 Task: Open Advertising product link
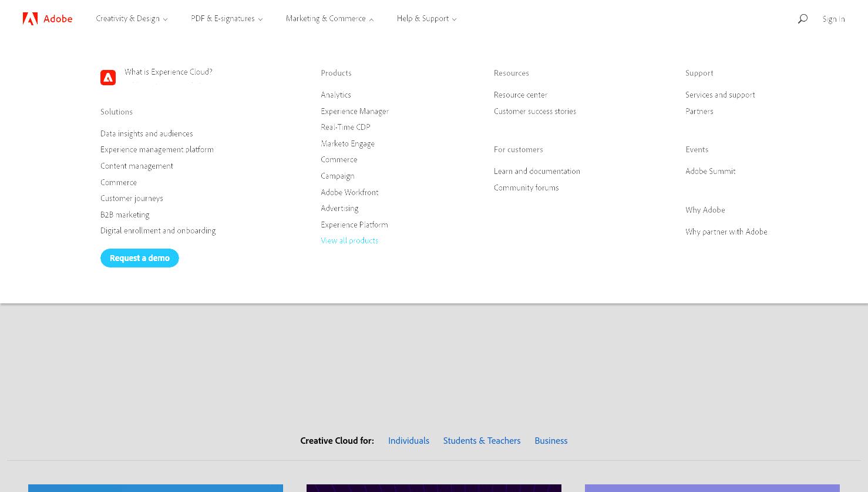[339, 208]
